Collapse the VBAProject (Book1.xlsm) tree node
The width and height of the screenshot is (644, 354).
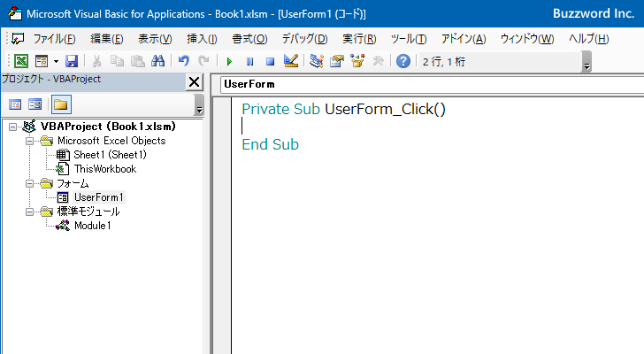coord(12,127)
